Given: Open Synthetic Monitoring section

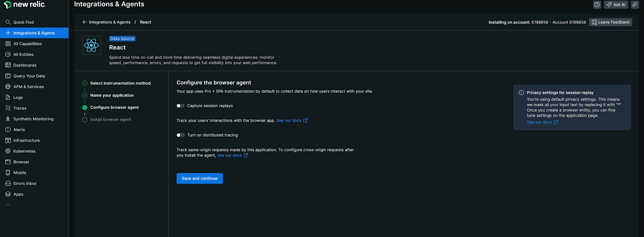Looking at the screenshot, I should tap(34, 119).
